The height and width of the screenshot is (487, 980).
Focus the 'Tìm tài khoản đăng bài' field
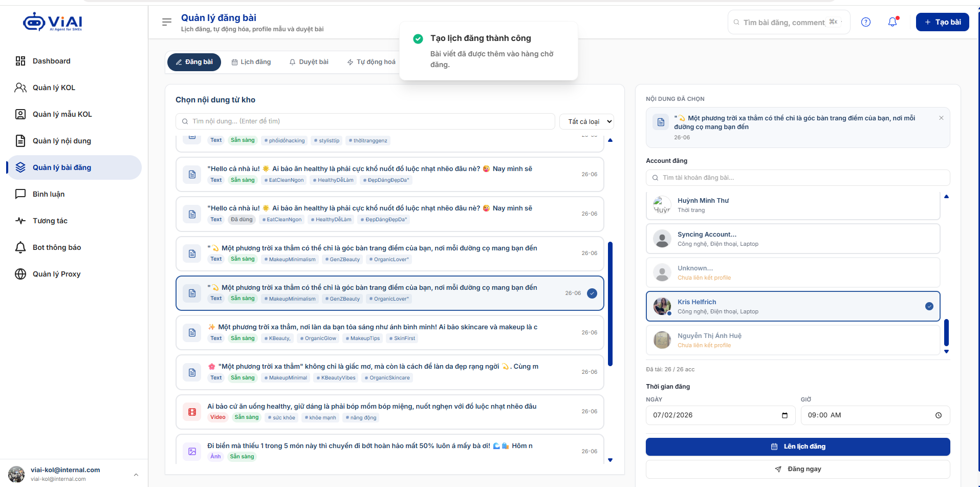tap(798, 178)
